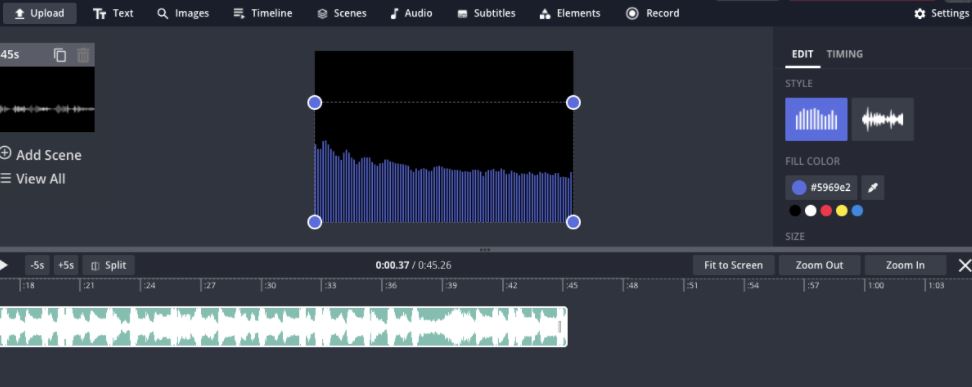Select the mirrored waveform style
The height and width of the screenshot is (387, 972).
pyautogui.click(x=883, y=119)
